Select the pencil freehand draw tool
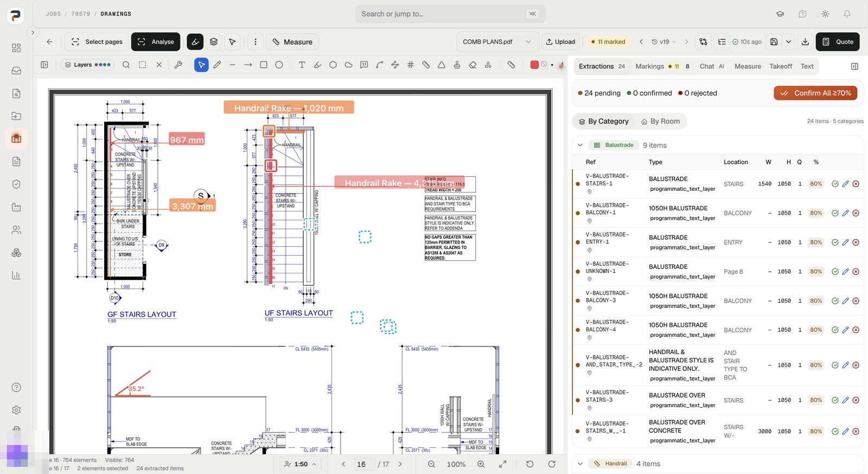Image resolution: width=868 pixels, height=474 pixels. click(x=217, y=65)
